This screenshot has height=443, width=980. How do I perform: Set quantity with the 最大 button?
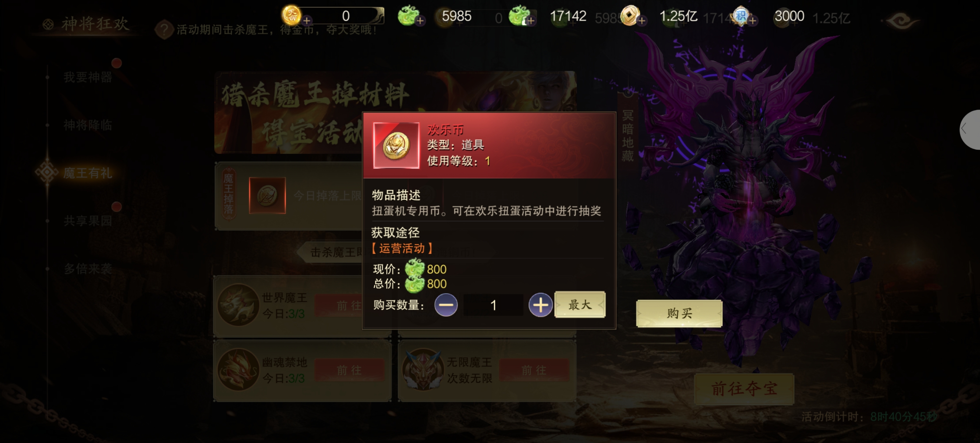tap(580, 304)
